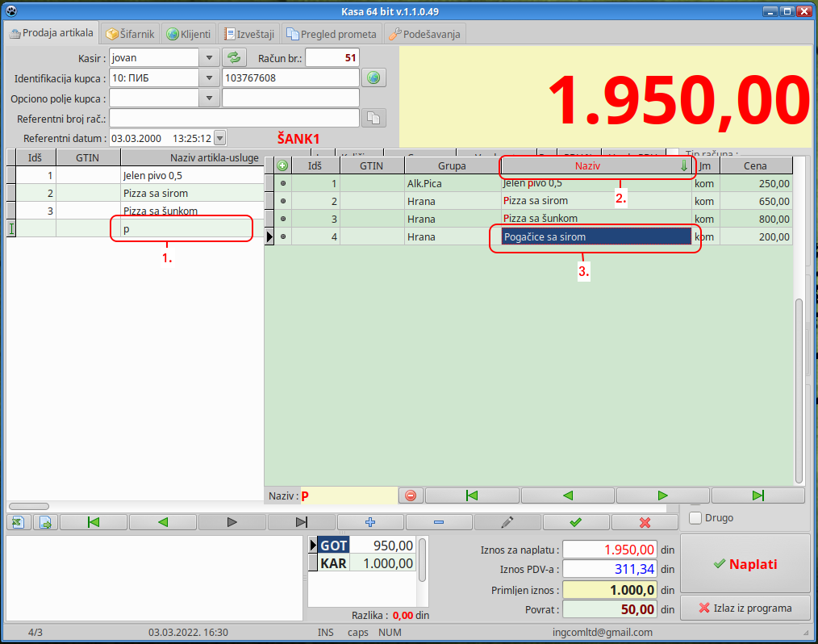Check the Drugo checkbox
Viewport: 818px width, 644px height.
tap(695, 517)
